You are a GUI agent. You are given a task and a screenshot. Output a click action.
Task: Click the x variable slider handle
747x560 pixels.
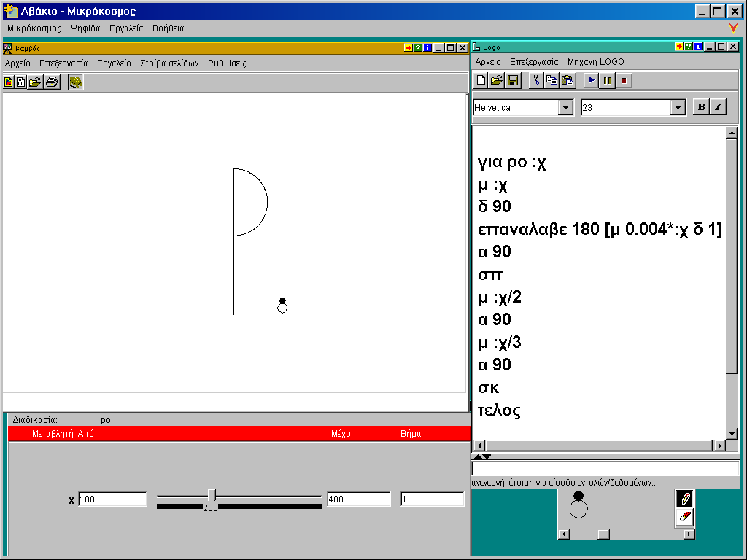(212, 495)
